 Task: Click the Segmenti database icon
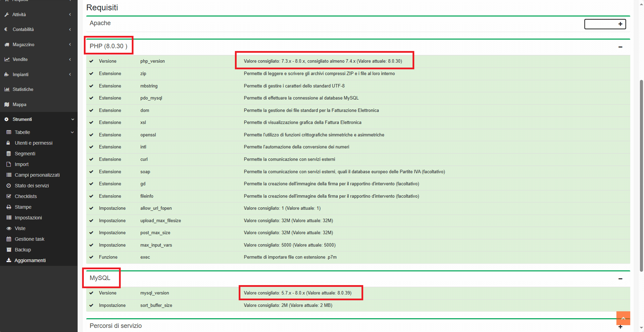tap(9, 154)
